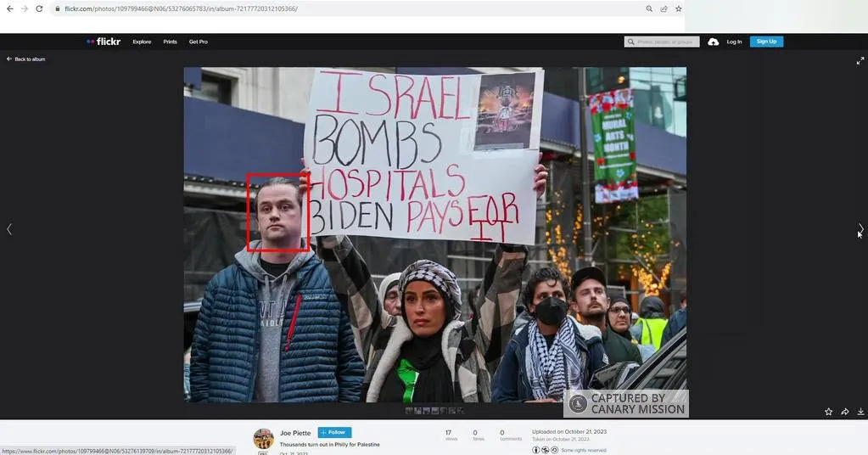Open Joe Piette's profile avatar
The height and width of the screenshot is (455, 868).
click(263, 438)
